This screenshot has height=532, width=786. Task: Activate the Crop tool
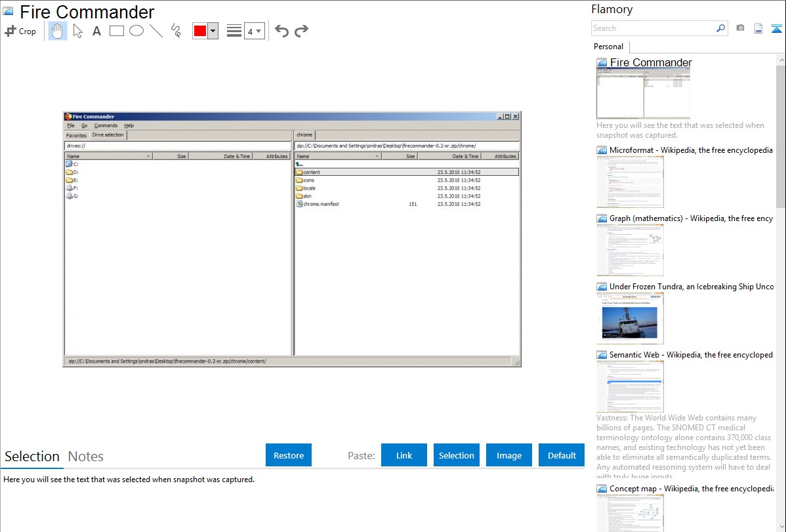pyautogui.click(x=20, y=31)
